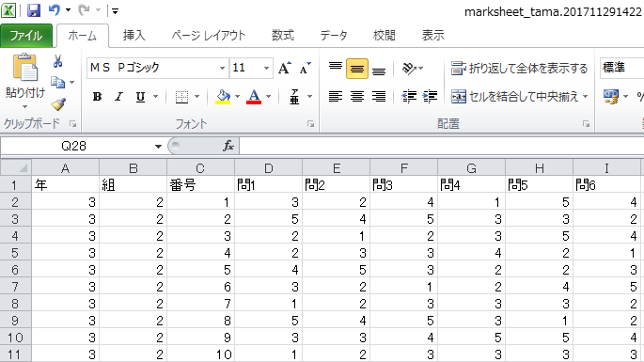The width and height of the screenshot is (644, 362).
Task: Click the Fill color bucket icon
Action: pos(223,97)
